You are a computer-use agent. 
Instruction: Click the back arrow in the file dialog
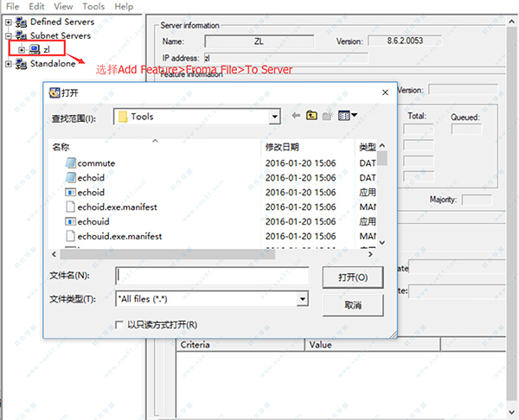coord(297,116)
